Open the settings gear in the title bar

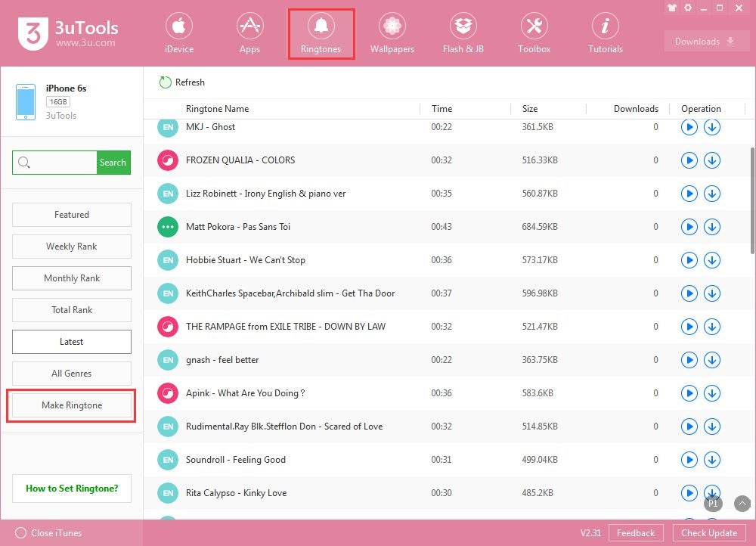pyautogui.click(x=686, y=8)
